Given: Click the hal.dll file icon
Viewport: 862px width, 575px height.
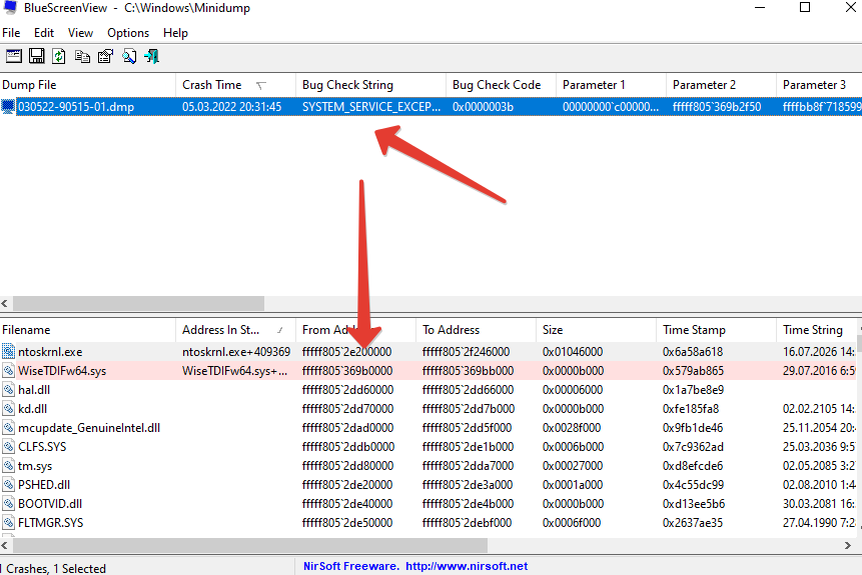Looking at the screenshot, I should (x=8, y=390).
